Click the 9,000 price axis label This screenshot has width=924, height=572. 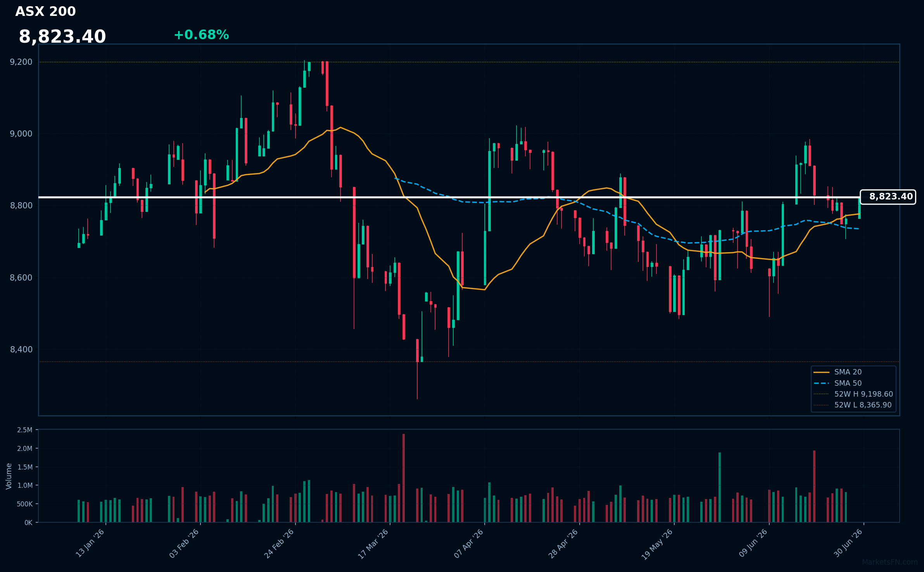[21, 134]
